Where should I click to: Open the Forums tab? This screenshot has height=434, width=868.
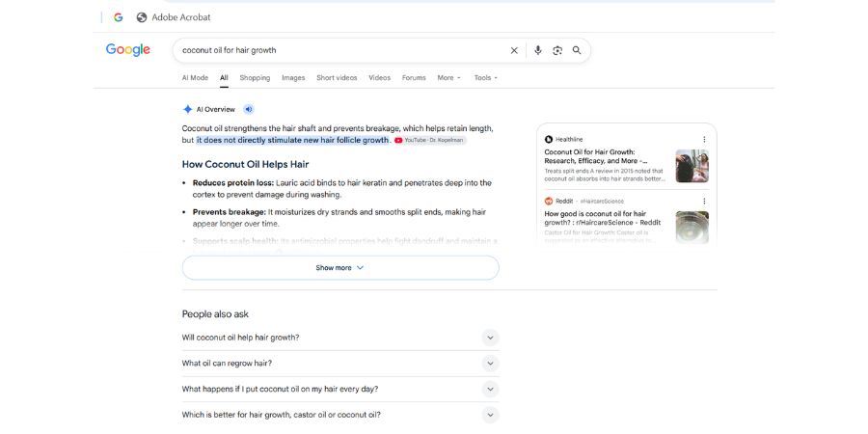414,78
